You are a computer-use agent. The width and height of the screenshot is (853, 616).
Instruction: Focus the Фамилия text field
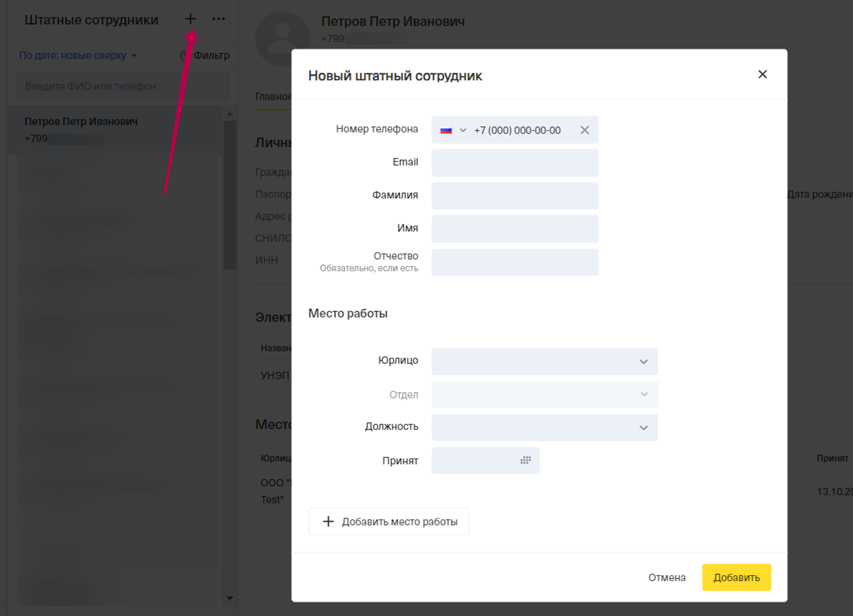click(515, 196)
